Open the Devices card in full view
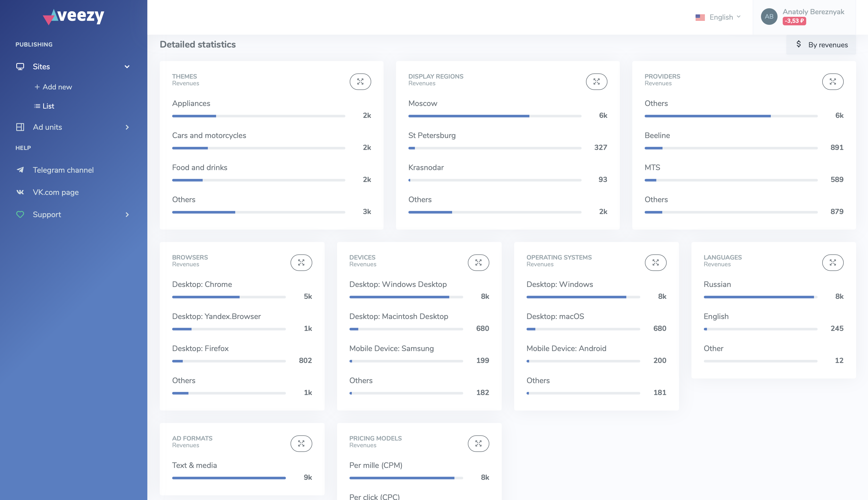Screen dimensions: 868x500 (x=478, y=263)
